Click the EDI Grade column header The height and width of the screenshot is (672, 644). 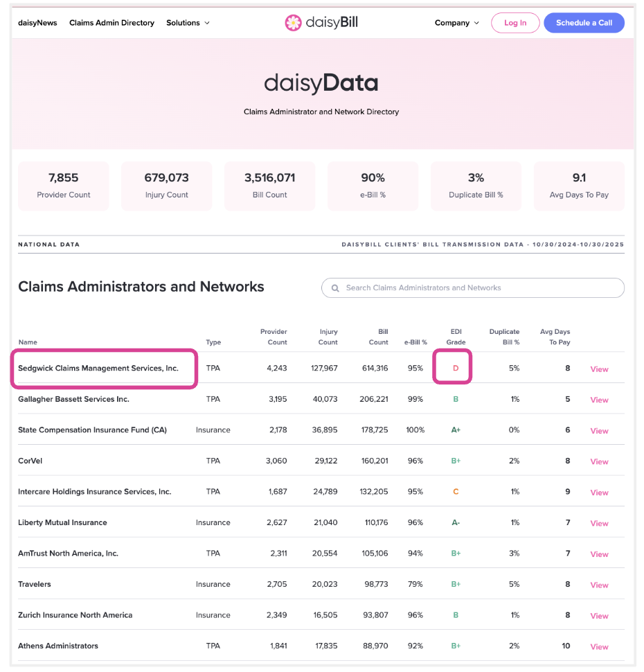pos(456,337)
